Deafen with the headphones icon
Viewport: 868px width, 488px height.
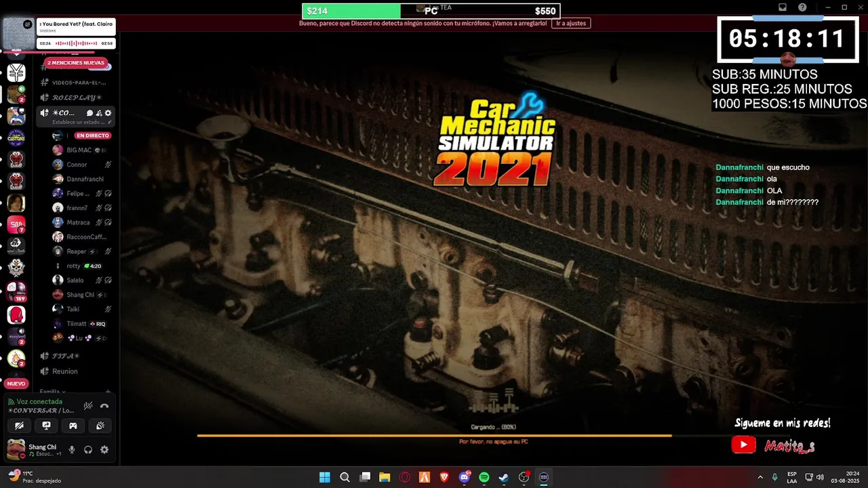click(88, 449)
